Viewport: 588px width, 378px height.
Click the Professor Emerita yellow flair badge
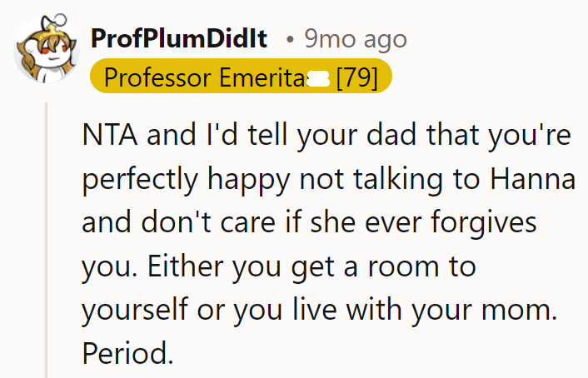click(241, 76)
